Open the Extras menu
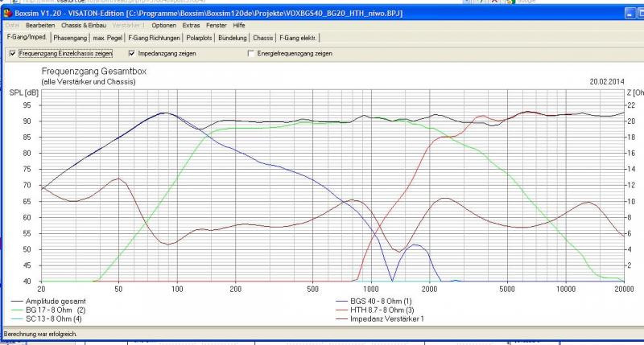 click(x=191, y=26)
